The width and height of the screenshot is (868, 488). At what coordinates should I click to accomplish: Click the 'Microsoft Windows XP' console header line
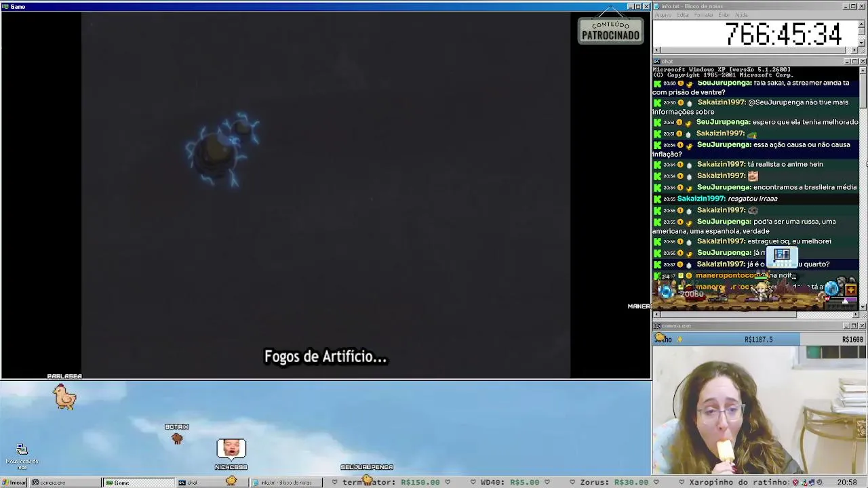(722, 70)
